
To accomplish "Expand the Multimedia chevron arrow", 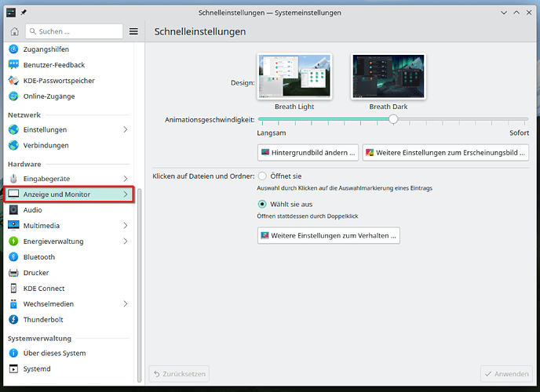I will point(126,226).
